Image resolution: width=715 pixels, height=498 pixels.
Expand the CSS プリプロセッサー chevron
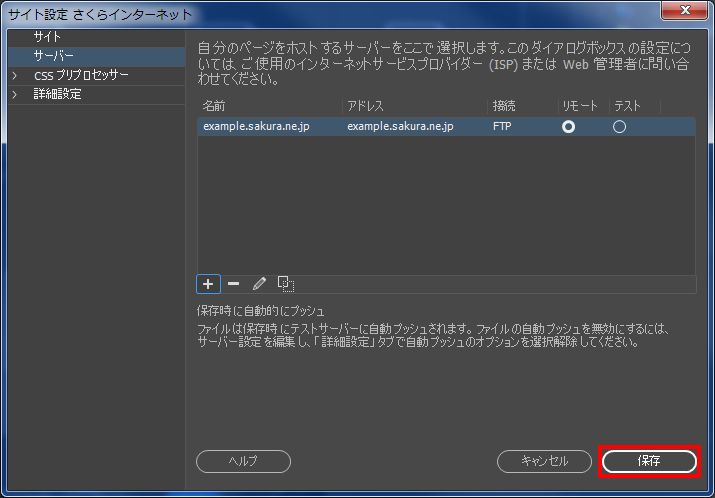point(14,76)
